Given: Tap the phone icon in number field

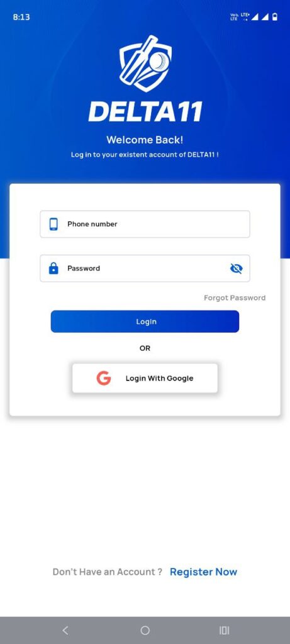Looking at the screenshot, I should click(x=53, y=225).
